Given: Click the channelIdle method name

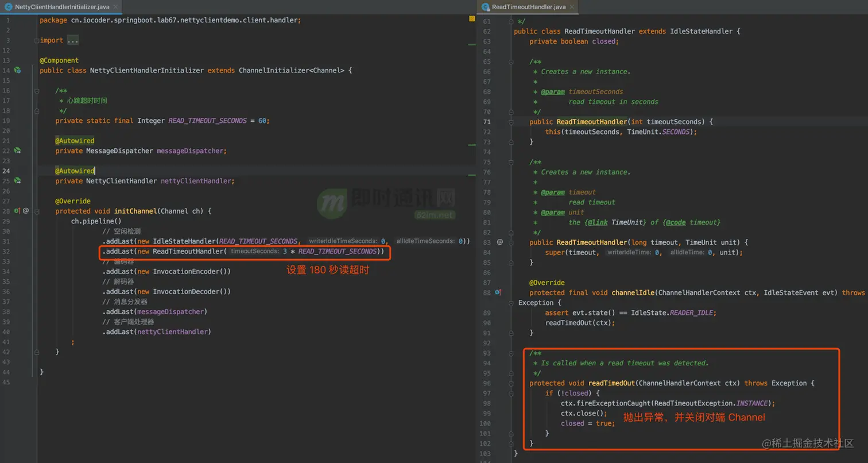Looking at the screenshot, I should click(x=633, y=292).
